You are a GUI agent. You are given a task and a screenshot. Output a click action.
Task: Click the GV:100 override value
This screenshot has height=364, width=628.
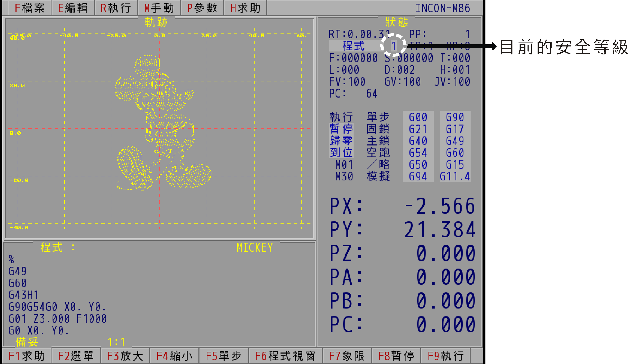click(x=403, y=82)
